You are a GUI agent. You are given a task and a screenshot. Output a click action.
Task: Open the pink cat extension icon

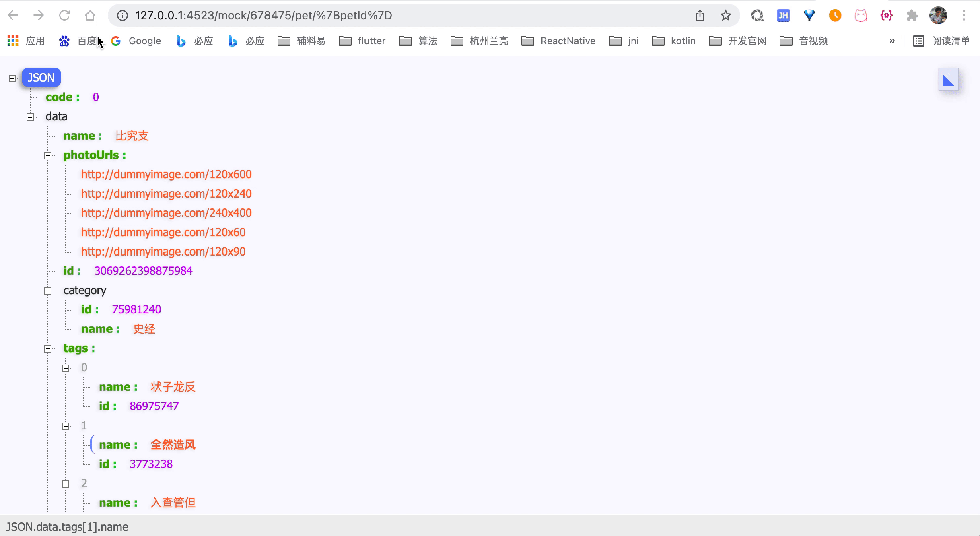[x=861, y=15]
